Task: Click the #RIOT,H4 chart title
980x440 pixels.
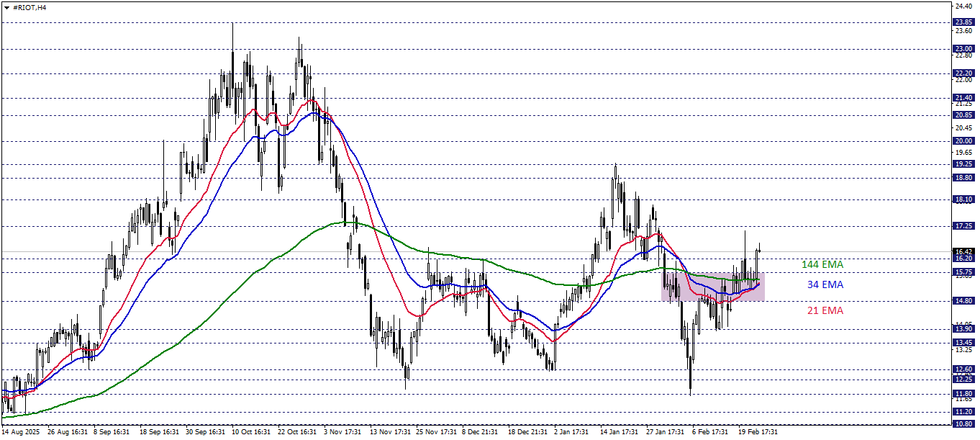Action: tap(30, 6)
